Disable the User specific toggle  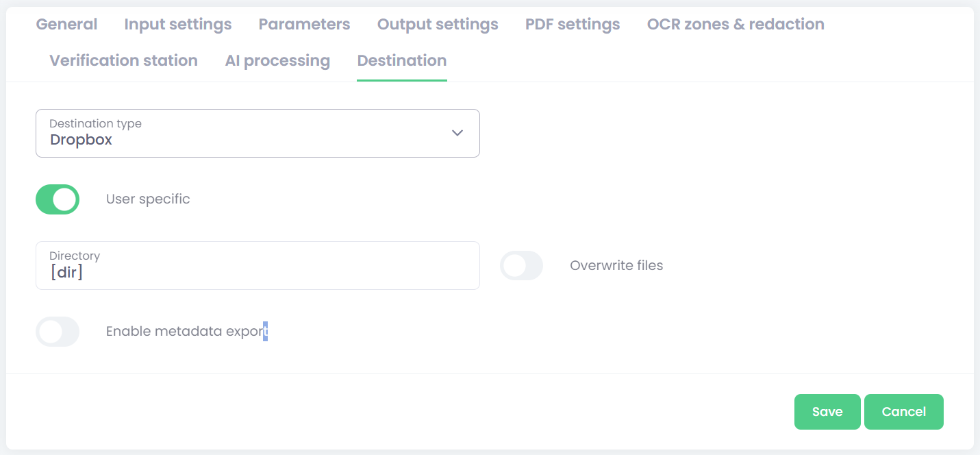(58, 199)
